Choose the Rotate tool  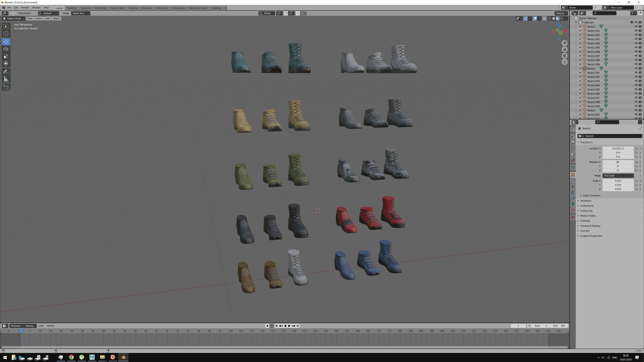tap(6, 49)
